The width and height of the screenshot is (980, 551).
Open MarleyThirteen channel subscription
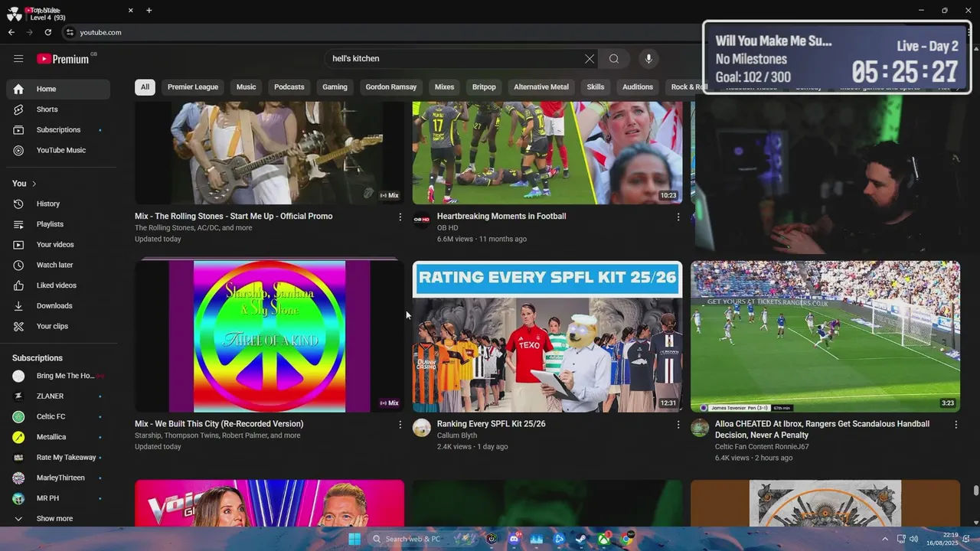58,478
